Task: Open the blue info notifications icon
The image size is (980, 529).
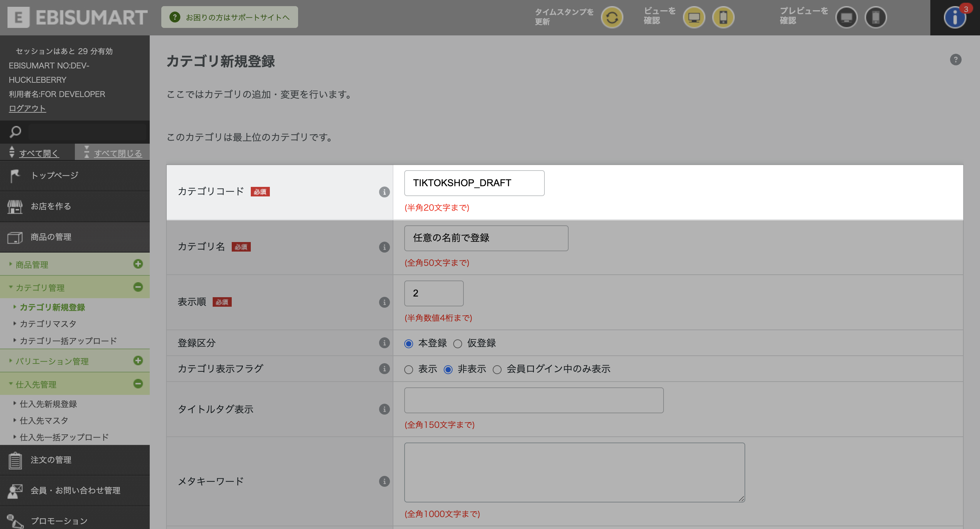Action: [x=954, y=17]
